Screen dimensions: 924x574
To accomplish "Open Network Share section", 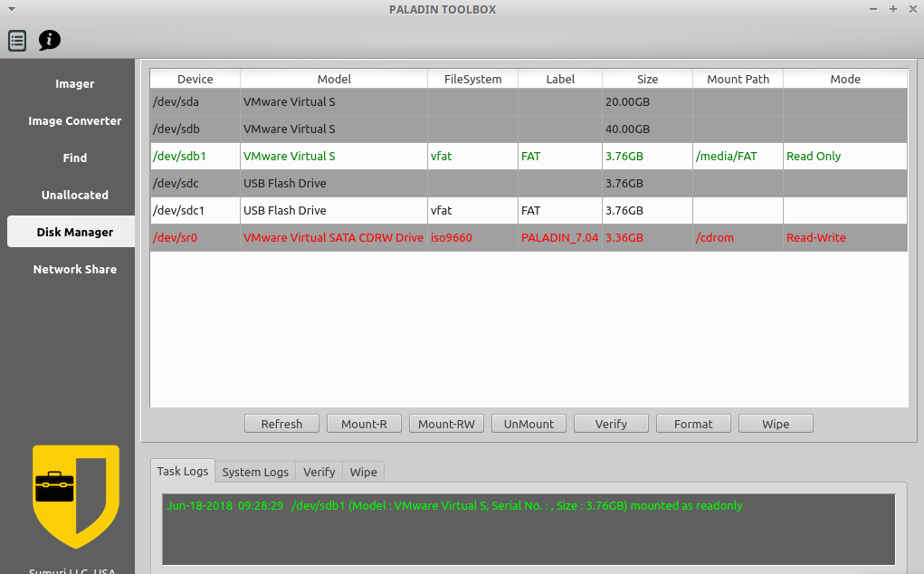I will click(75, 269).
